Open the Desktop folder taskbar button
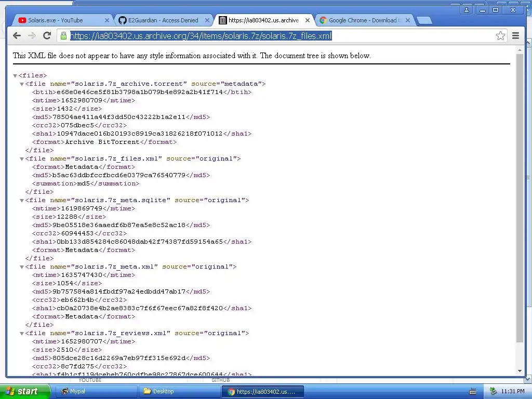The width and height of the screenshot is (532, 399). point(179,392)
